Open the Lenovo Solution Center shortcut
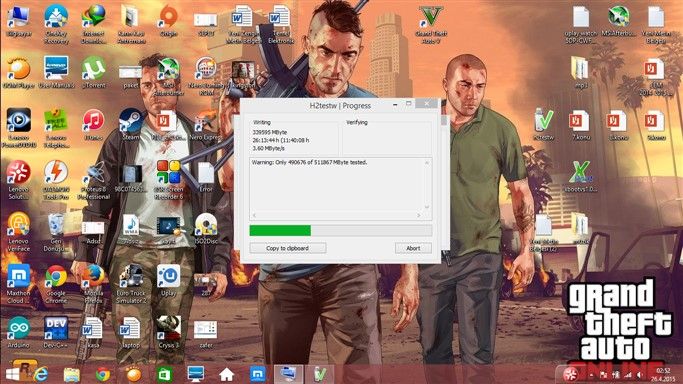 pos(18,180)
